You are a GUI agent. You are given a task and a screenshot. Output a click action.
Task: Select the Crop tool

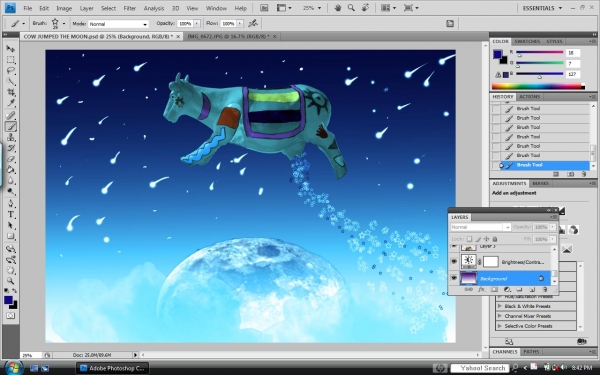pos(11,92)
